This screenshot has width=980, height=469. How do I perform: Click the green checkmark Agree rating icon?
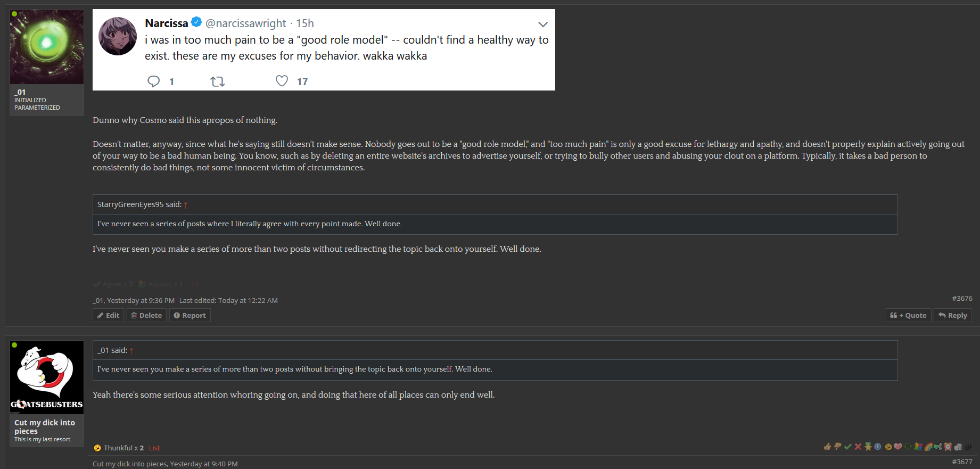[x=848, y=447]
